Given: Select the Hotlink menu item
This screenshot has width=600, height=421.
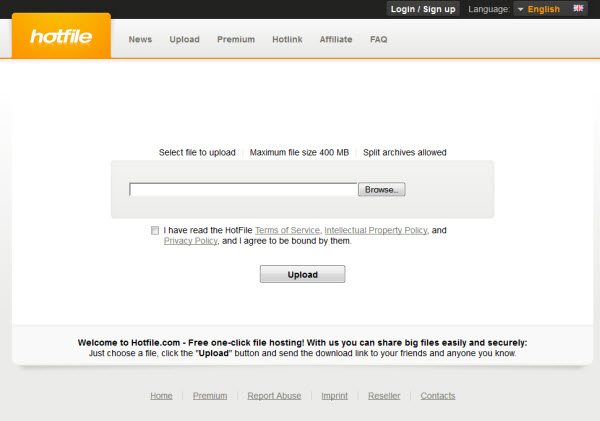Looking at the screenshot, I should (287, 39).
